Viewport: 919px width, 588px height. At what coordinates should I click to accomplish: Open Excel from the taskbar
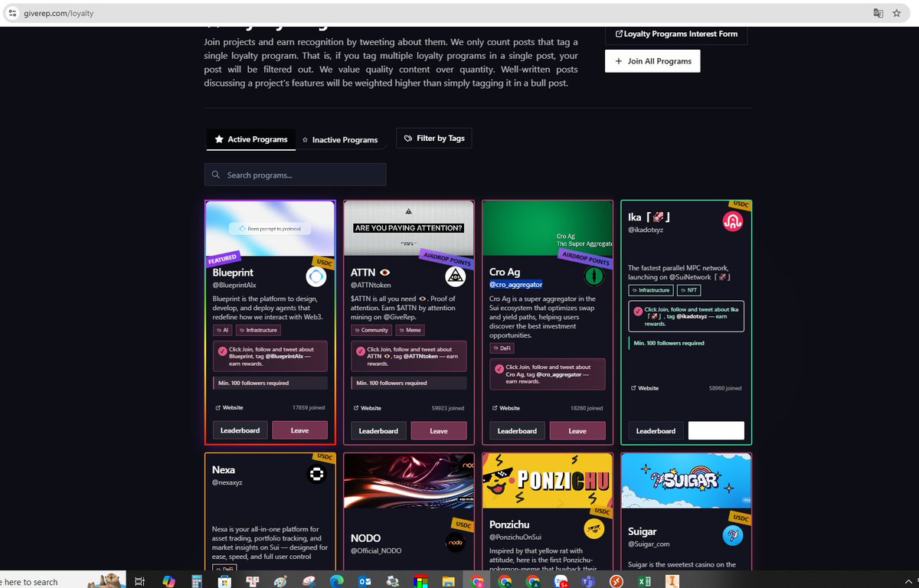coord(644,581)
